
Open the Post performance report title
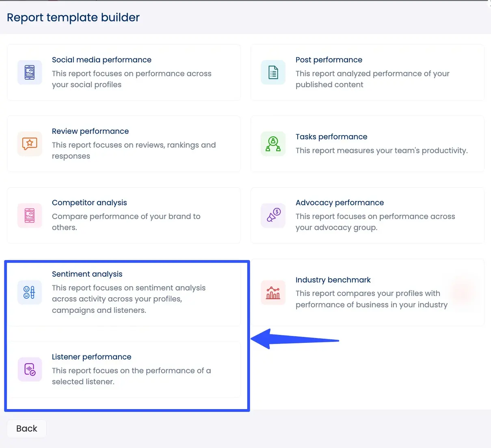(329, 60)
